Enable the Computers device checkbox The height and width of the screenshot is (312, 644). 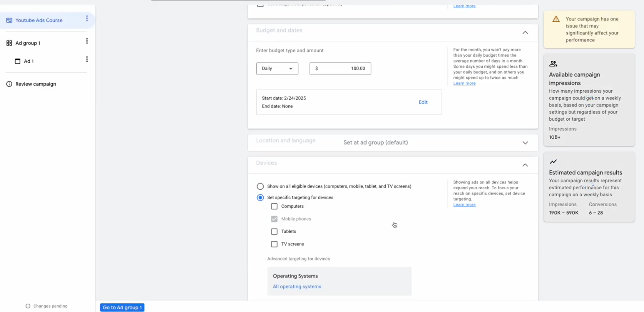click(274, 206)
